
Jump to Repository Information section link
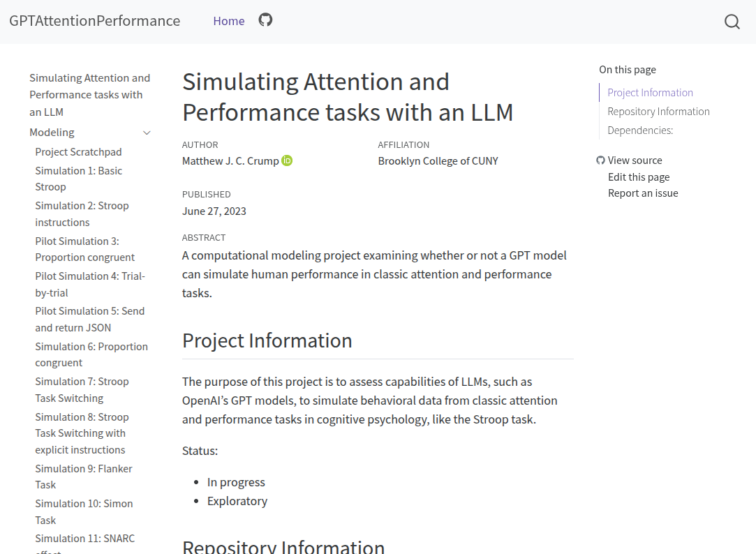tap(658, 112)
